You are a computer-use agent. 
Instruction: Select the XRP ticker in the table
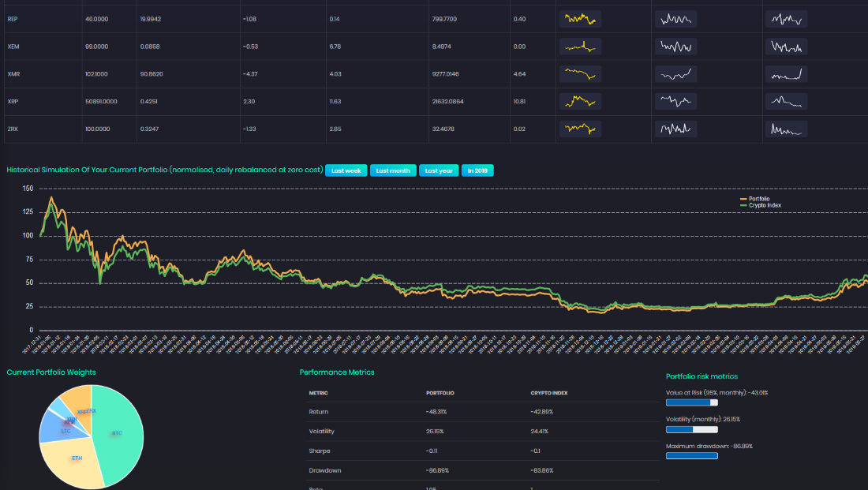[x=13, y=102]
